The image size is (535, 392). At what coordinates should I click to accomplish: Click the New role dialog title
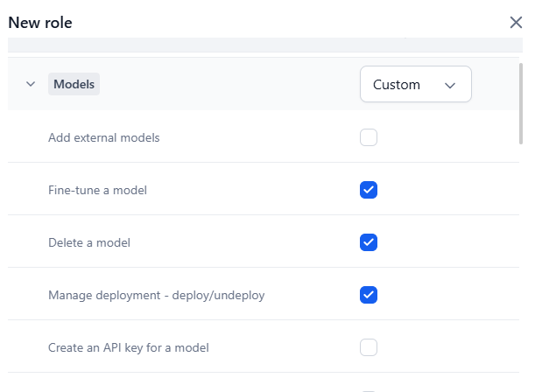(40, 23)
